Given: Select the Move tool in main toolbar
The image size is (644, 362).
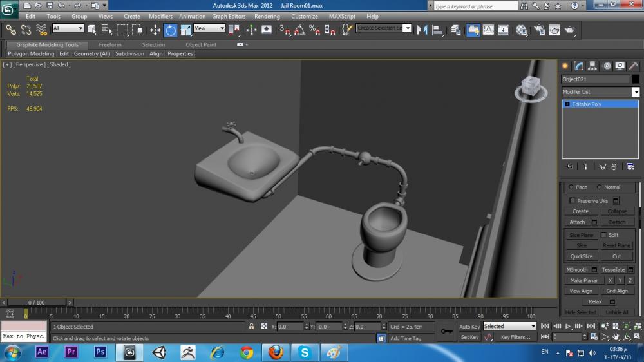Looking at the screenshot, I should [x=155, y=30].
